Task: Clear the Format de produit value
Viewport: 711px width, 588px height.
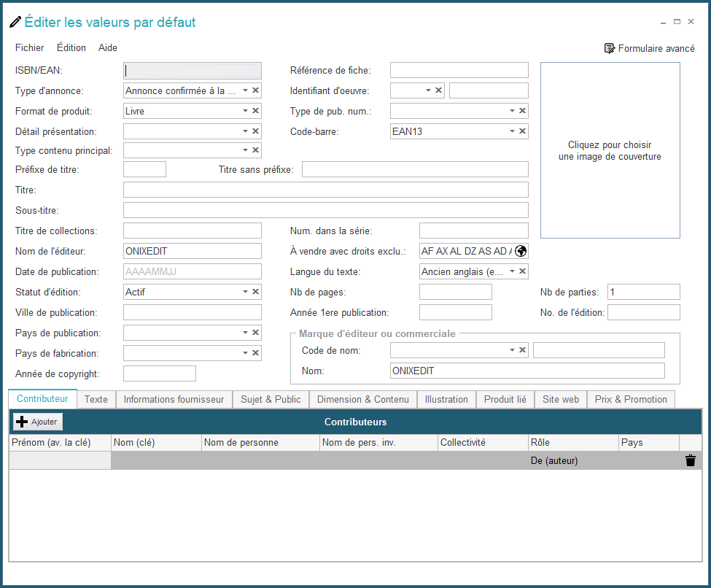Action: coord(256,111)
